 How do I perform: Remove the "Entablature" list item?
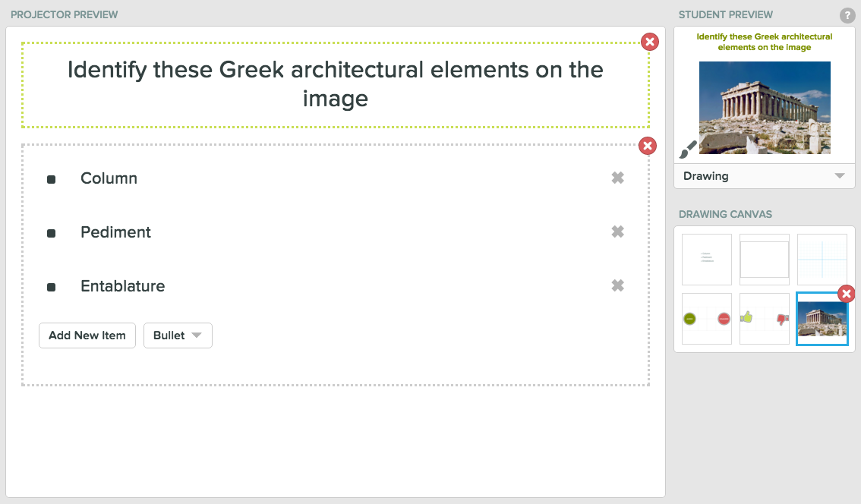click(617, 285)
